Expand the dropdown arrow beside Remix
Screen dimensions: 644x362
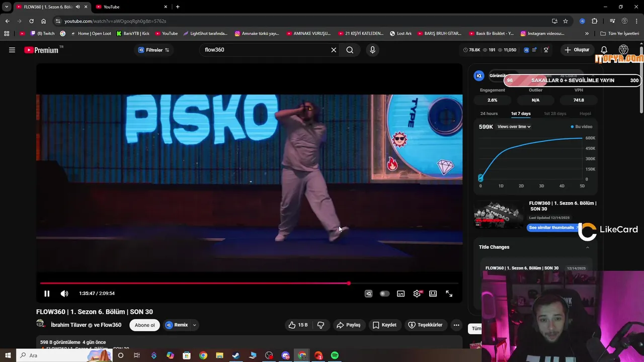pyautogui.click(x=194, y=325)
